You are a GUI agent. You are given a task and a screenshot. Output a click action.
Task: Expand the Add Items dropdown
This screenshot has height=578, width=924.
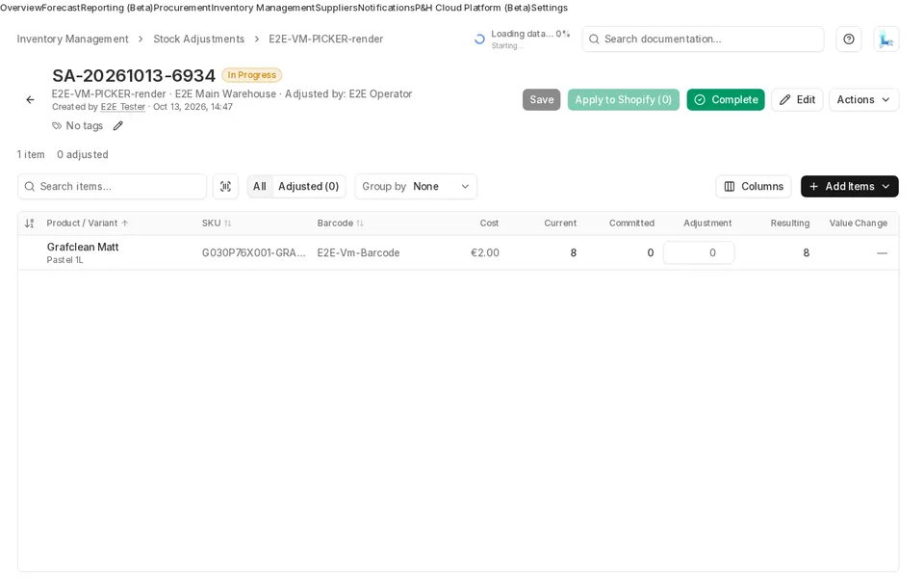point(849,186)
